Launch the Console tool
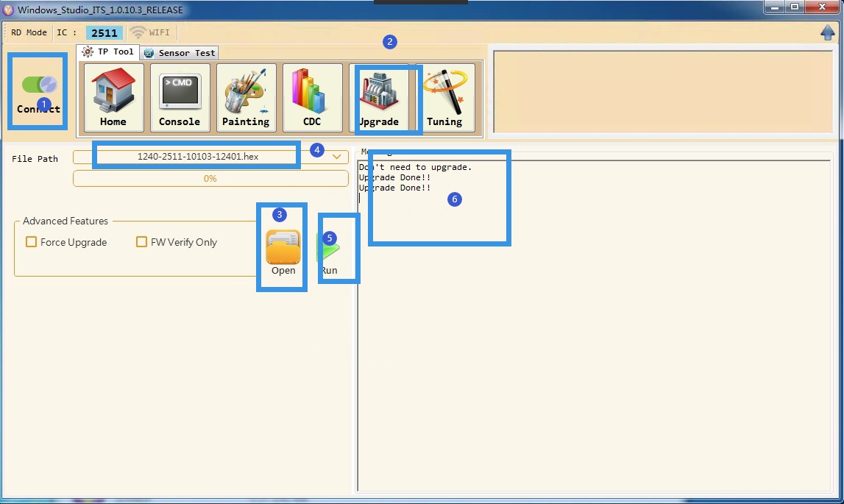 [180, 97]
